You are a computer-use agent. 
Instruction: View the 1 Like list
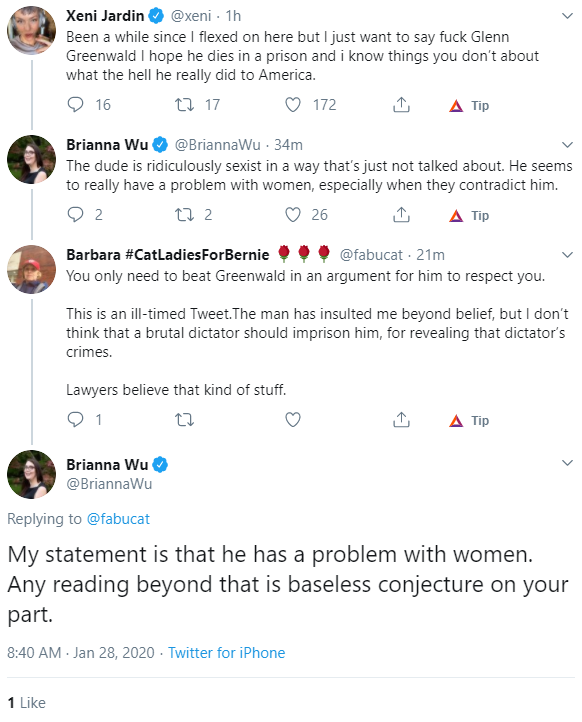[x=26, y=703]
